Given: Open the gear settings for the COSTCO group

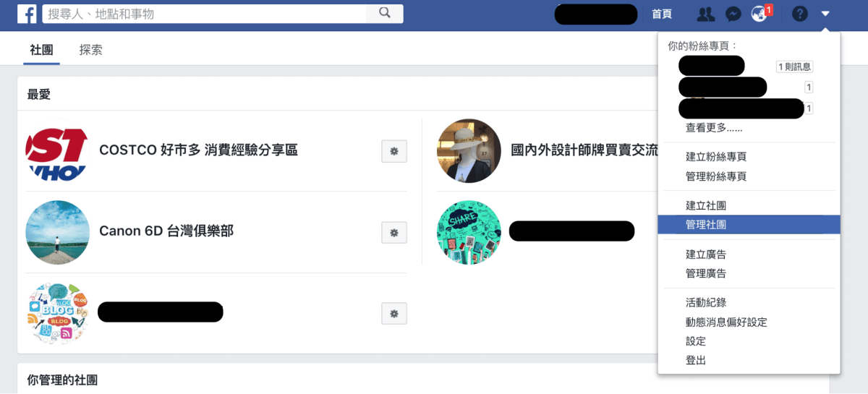Looking at the screenshot, I should [394, 151].
